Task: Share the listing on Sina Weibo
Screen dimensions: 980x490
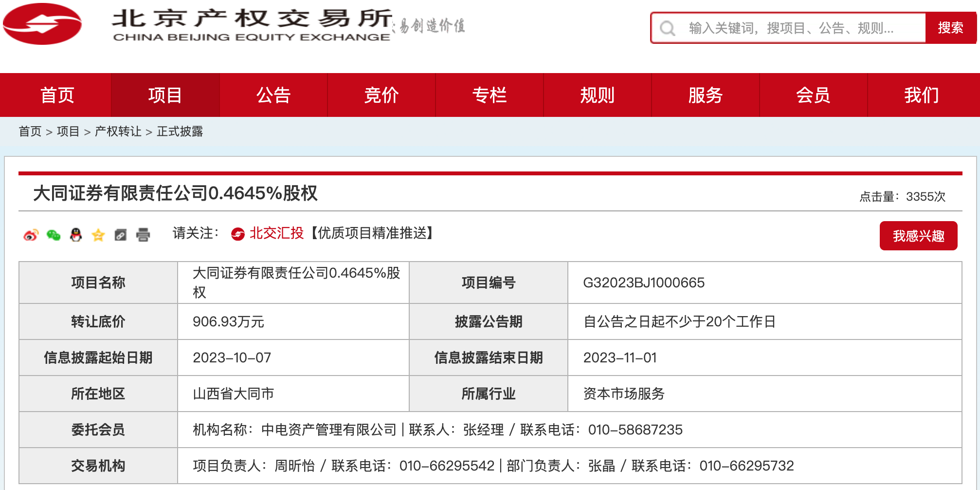Action: [31, 235]
